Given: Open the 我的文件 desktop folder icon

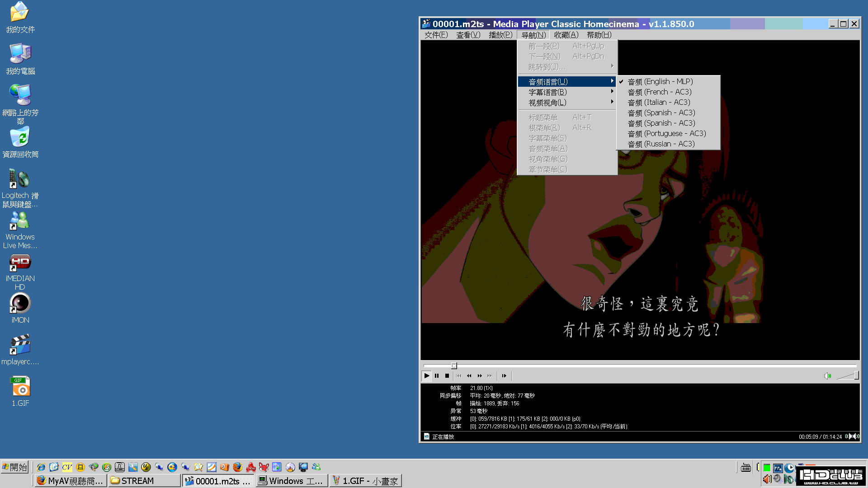Looking at the screenshot, I should coord(20,18).
